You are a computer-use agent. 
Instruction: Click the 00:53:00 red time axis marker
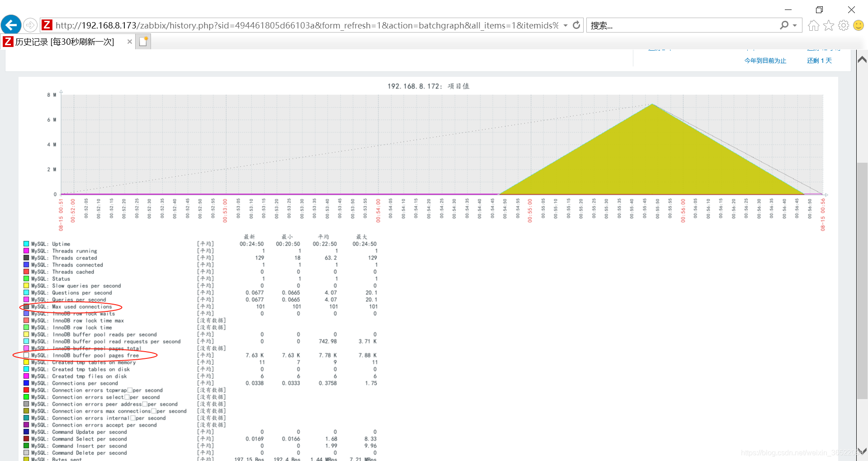pos(225,211)
